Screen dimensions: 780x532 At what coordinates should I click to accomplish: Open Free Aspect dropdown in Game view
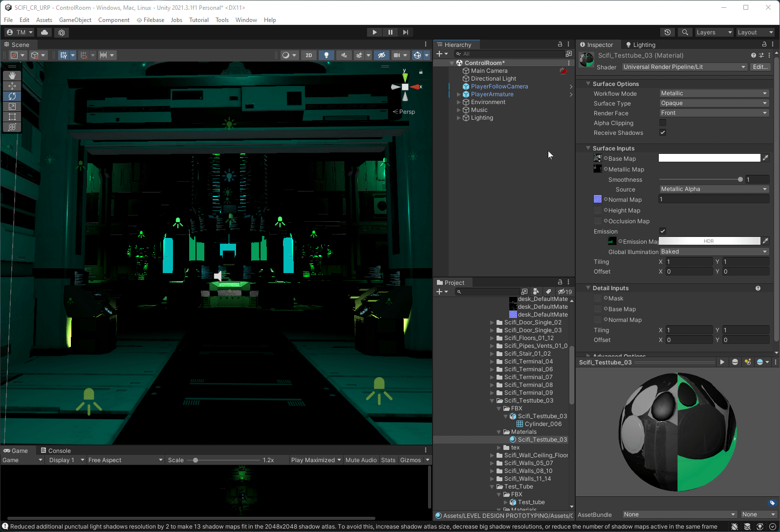[125, 460]
